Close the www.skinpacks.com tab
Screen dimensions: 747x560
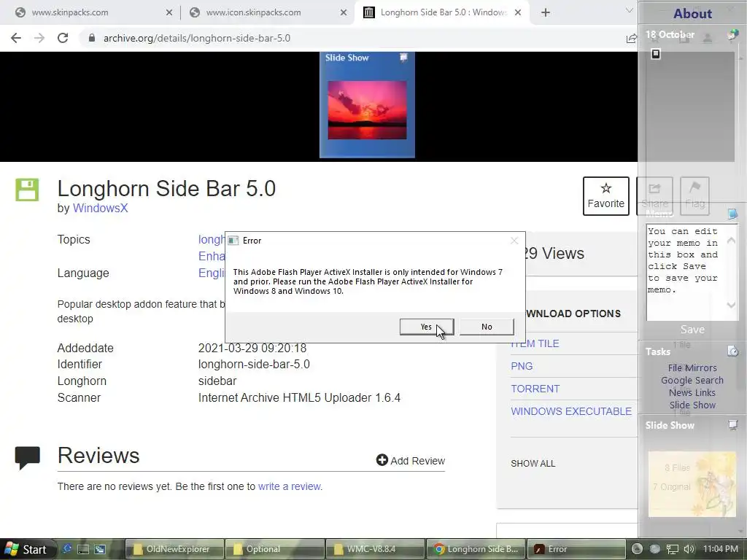tap(169, 13)
